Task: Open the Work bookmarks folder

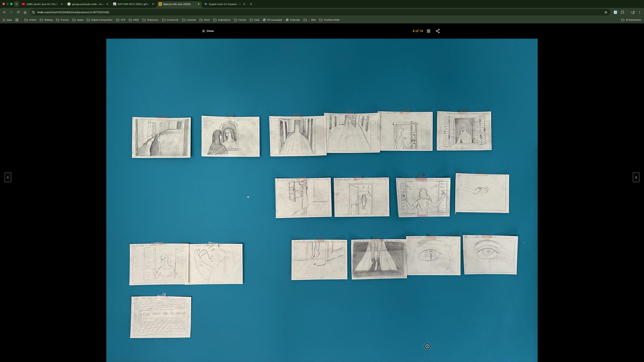Action: click(204, 20)
